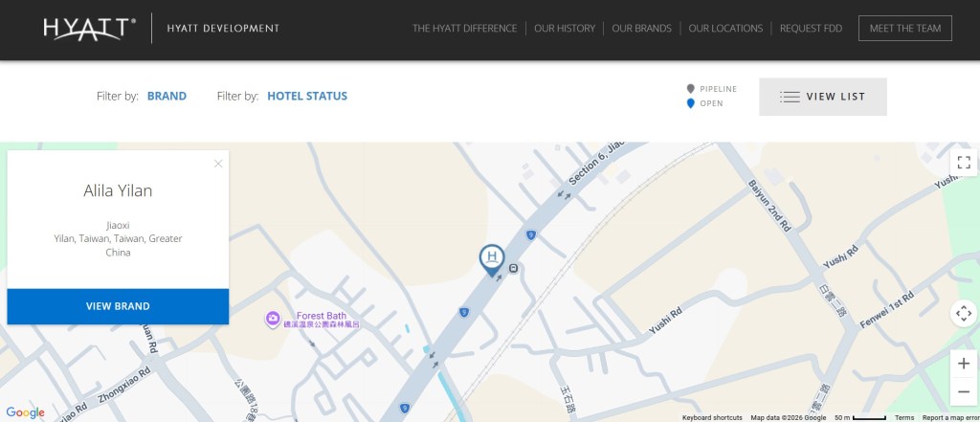Open the Brand filter dropdown

point(167,96)
